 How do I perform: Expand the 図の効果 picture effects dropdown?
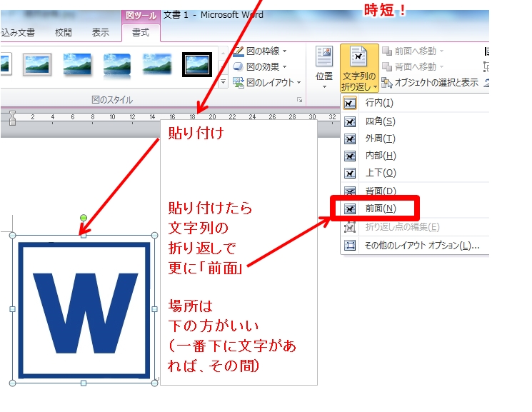coord(261,67)
